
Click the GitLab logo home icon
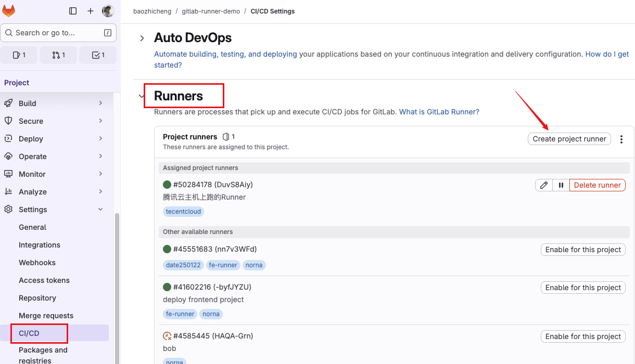(x=9, y=11)
